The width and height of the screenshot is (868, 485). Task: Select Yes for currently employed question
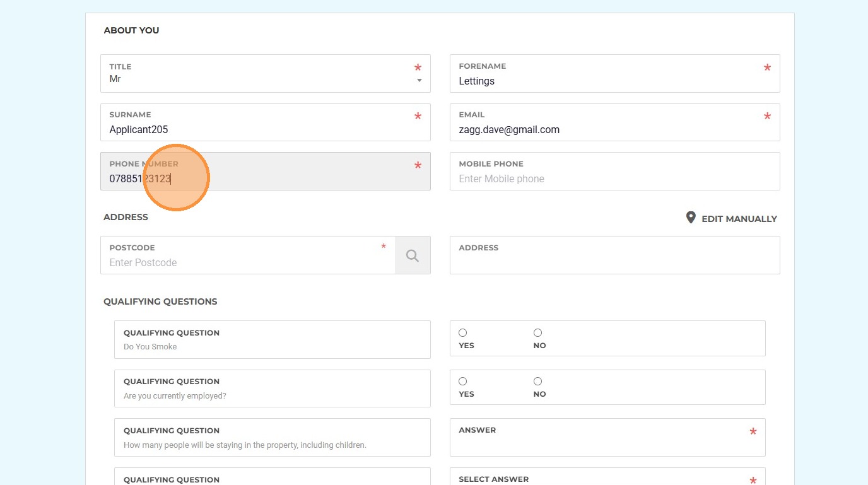point(463,381)
